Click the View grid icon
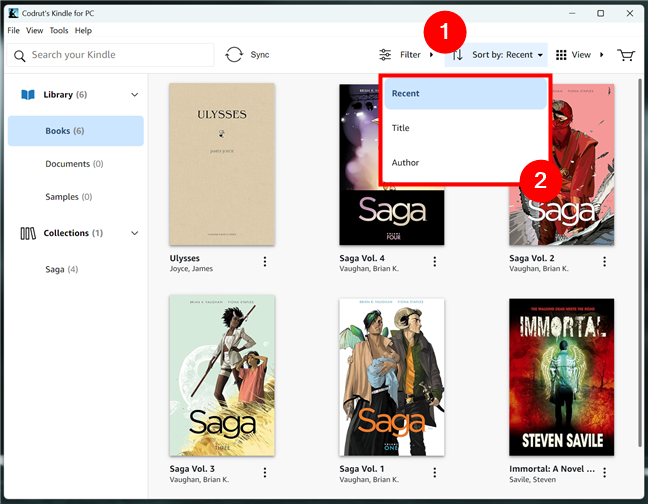Image resolution: width=648 pixels, height=504 pixels. 561,55
